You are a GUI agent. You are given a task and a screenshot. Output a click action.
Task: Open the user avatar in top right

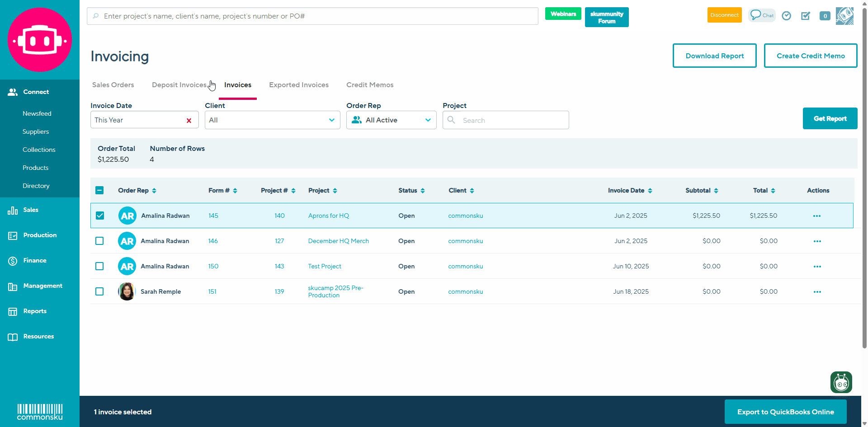(x=844, y=16)
